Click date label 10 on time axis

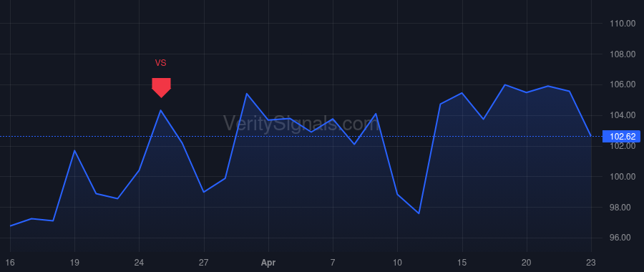point(397,263)
